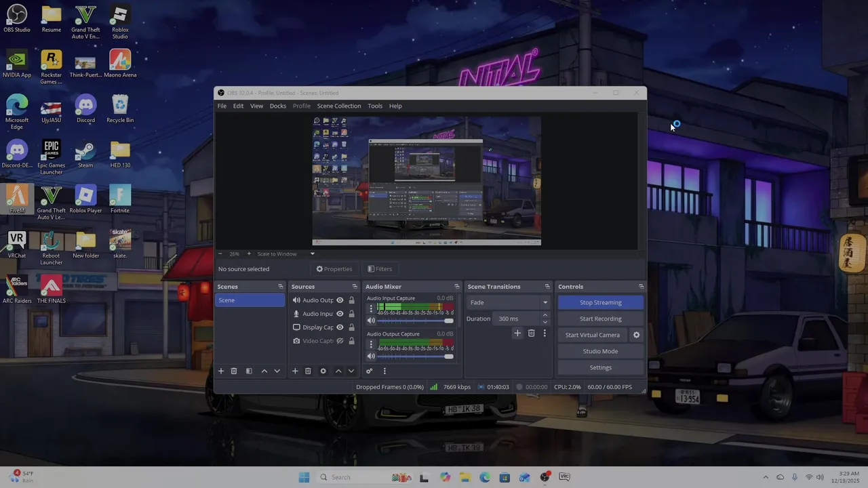Enable Studio Mode

[x=601, y=351]
